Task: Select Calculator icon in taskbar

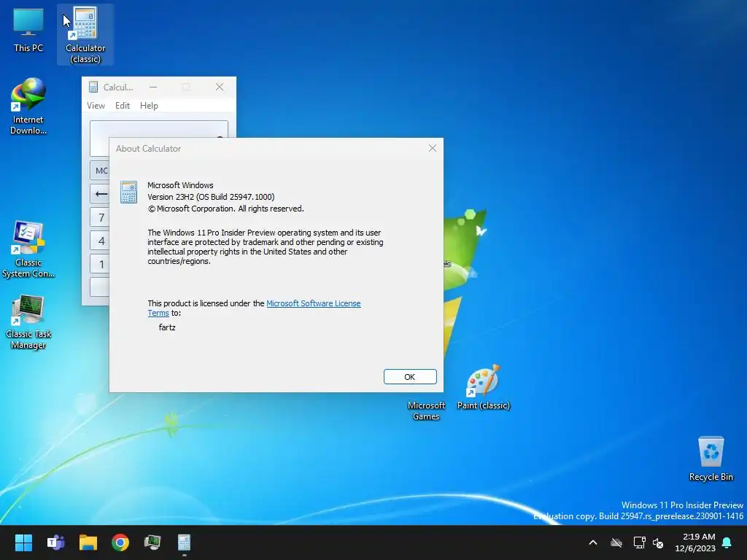Action: pos(185,542)
